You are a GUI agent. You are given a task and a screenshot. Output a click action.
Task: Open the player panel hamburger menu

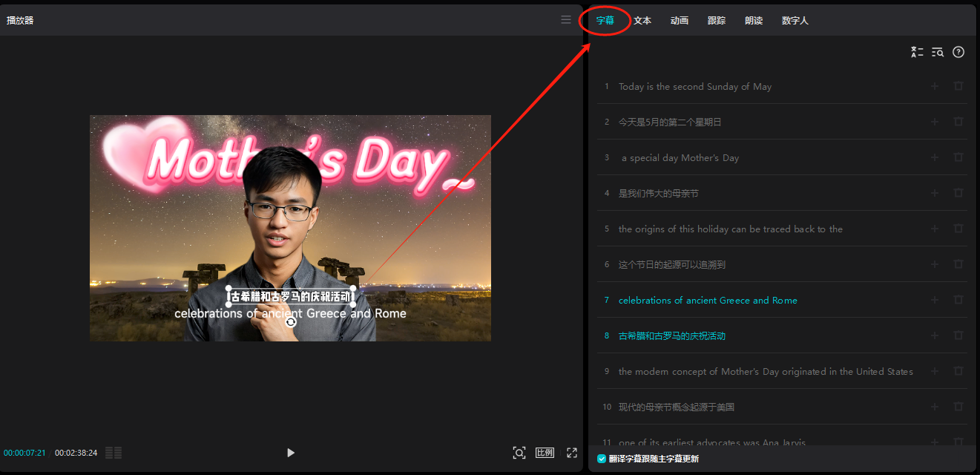pos(566,20)
